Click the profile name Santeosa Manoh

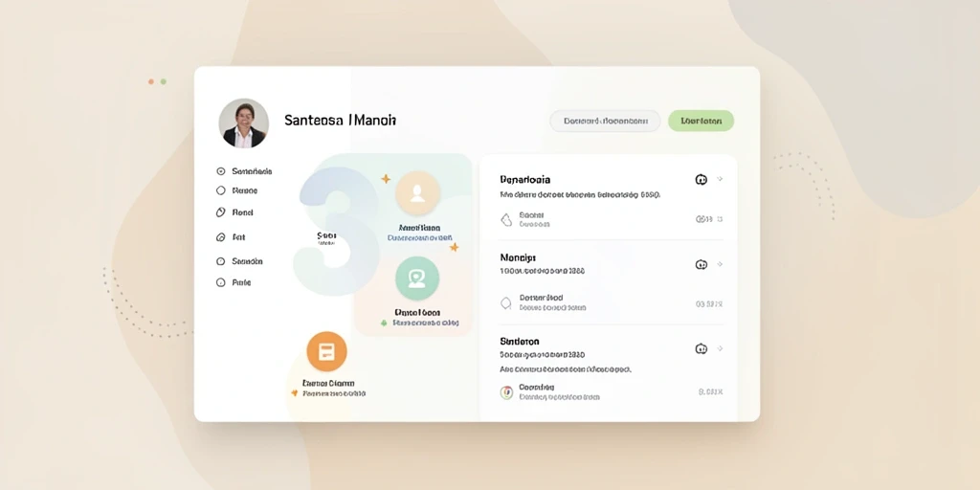point(340,120)
